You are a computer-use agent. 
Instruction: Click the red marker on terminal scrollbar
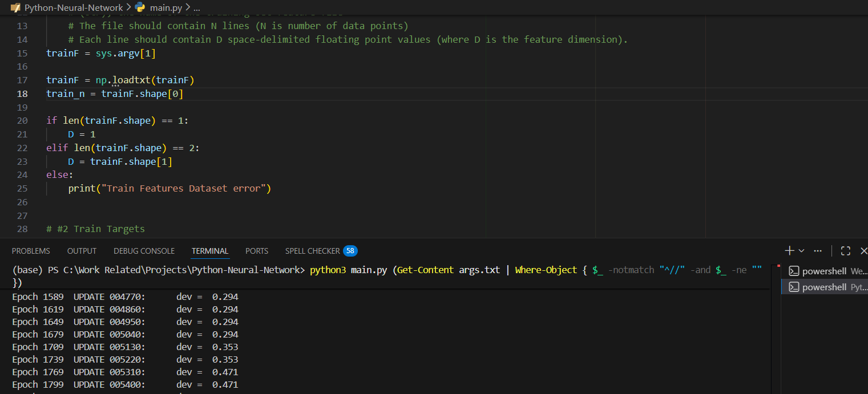click(x=778, y=266)
